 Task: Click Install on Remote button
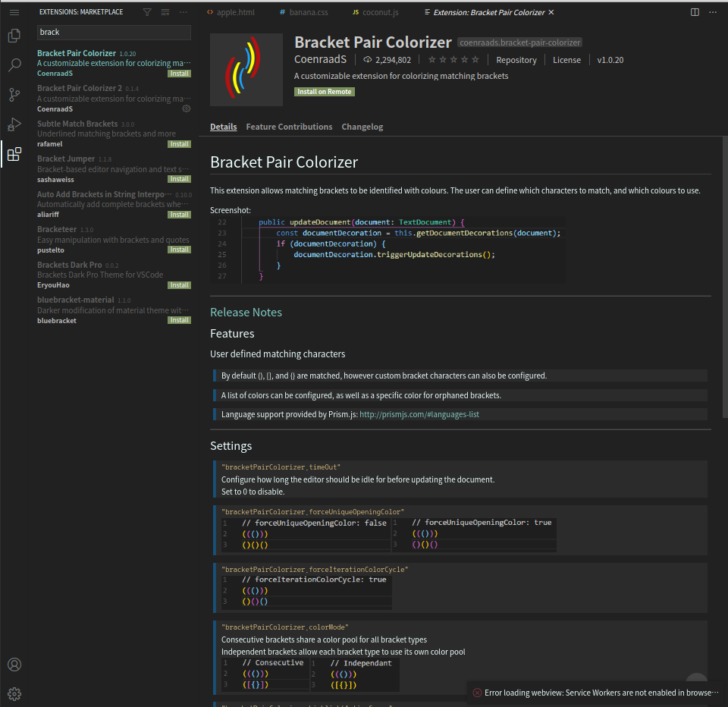pyautogui.click(x=324, y=92)
